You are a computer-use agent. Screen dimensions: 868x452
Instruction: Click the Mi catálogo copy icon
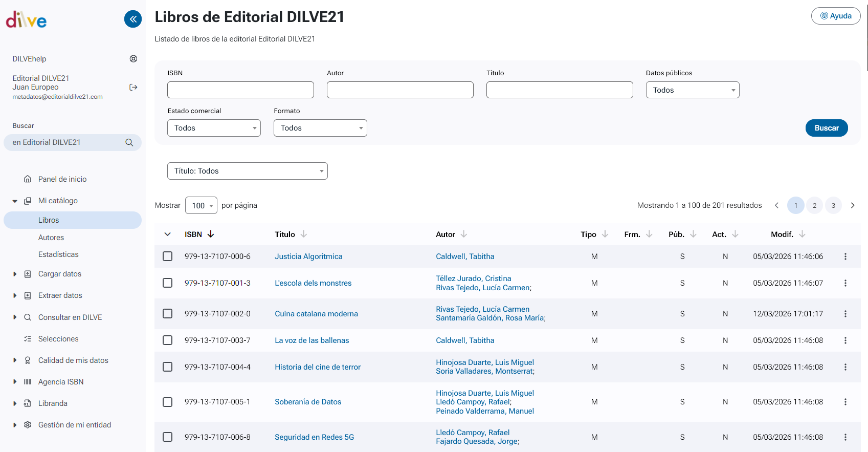28,201
